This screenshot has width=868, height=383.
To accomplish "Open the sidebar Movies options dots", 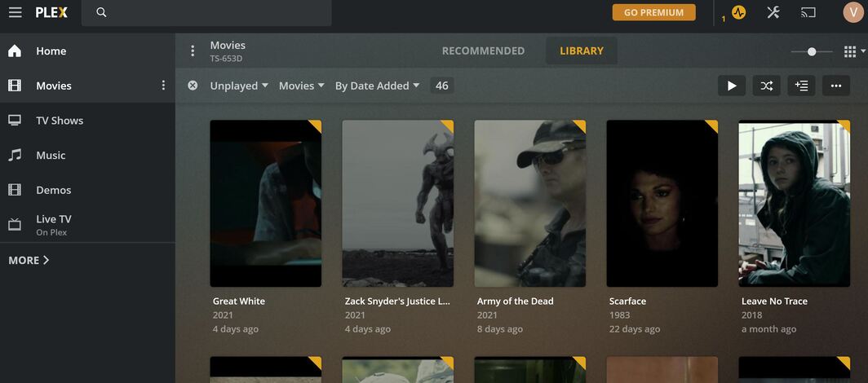I will (x=163, y=85).
